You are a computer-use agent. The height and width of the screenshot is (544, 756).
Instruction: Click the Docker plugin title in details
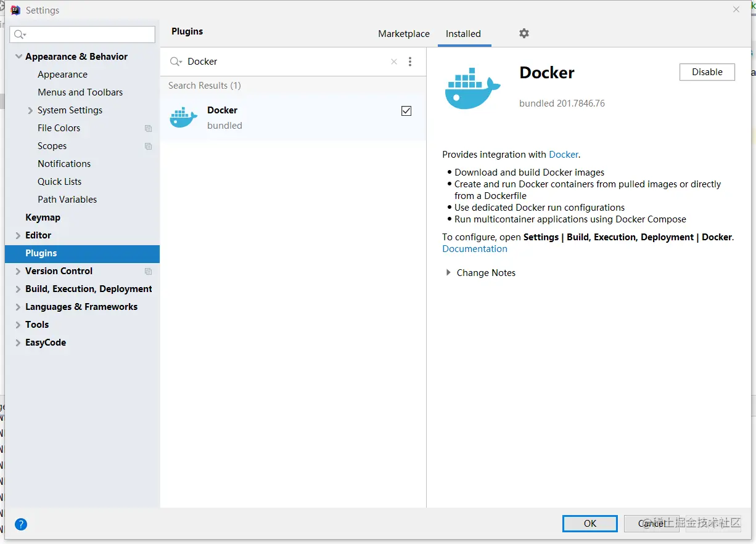click(547, 73)
